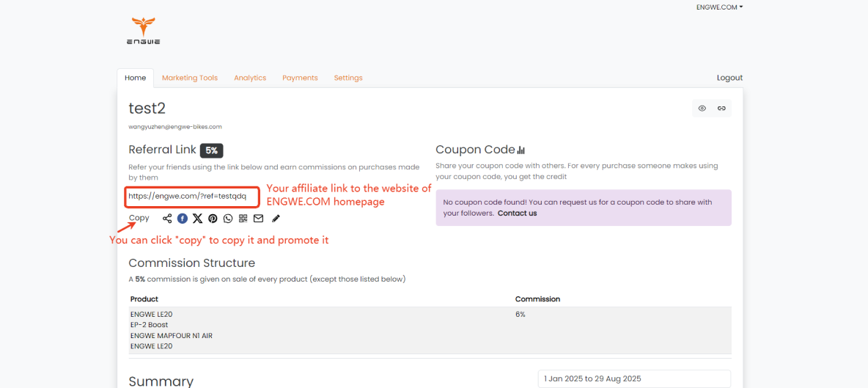868x388 pixels.
Task: Share referral link on X
Action: (x=198, y=219)
